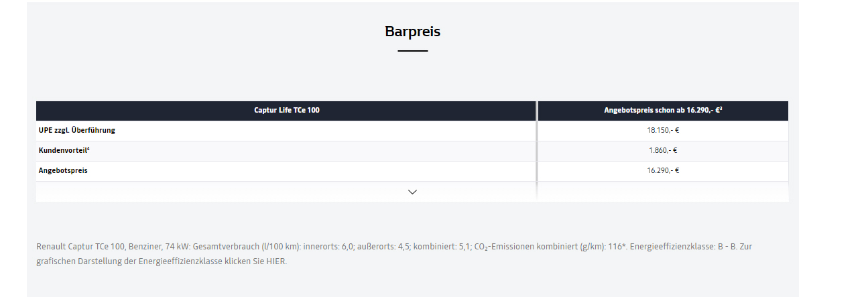The image size is (868, 297).
Task: Select the UPE zzgl. Überführung row label
Action: coord(77,130)
